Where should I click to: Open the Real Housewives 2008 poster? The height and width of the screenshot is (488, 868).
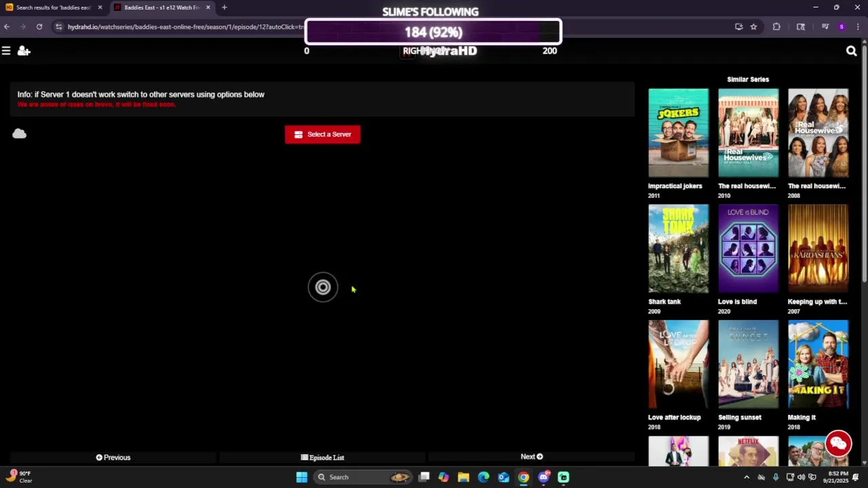coord(818,133)
